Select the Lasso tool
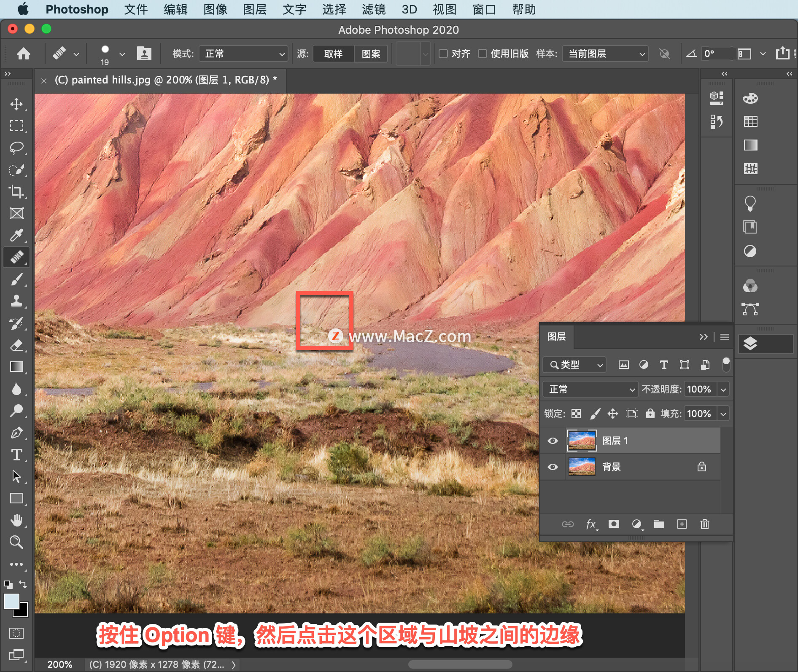 click(x=16, y=148)
